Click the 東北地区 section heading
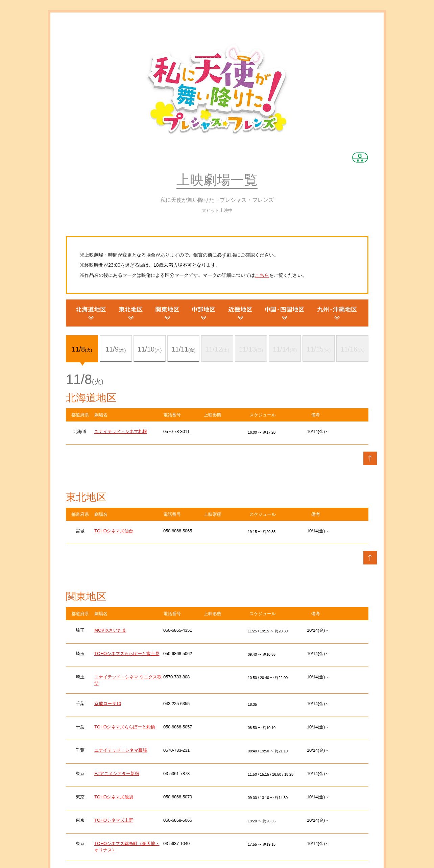The width and height of the screenshot is (434, 868). (86, 497)
